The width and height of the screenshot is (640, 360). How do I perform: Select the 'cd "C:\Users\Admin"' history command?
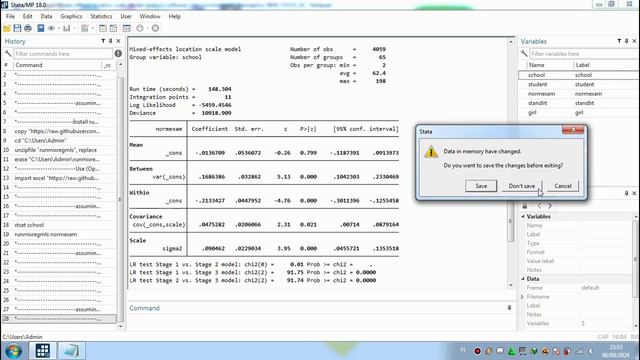pyautogui.click(x=59, y=140)
